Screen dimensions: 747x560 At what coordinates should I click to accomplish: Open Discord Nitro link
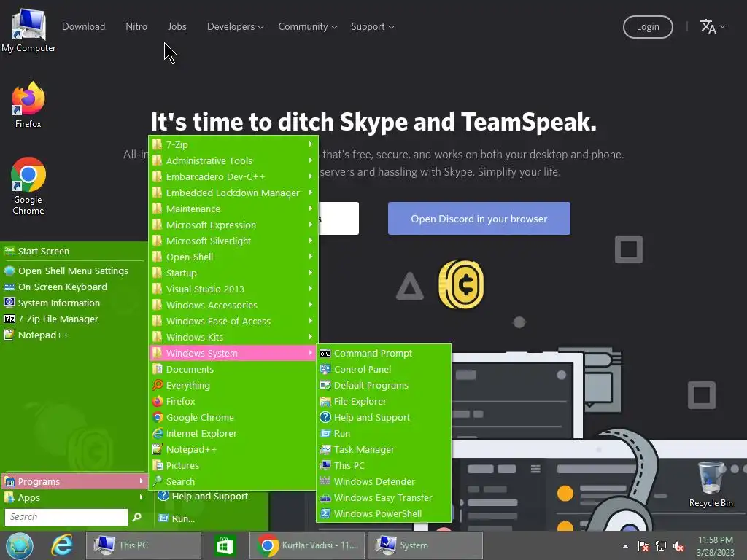[x=136, y=27]
